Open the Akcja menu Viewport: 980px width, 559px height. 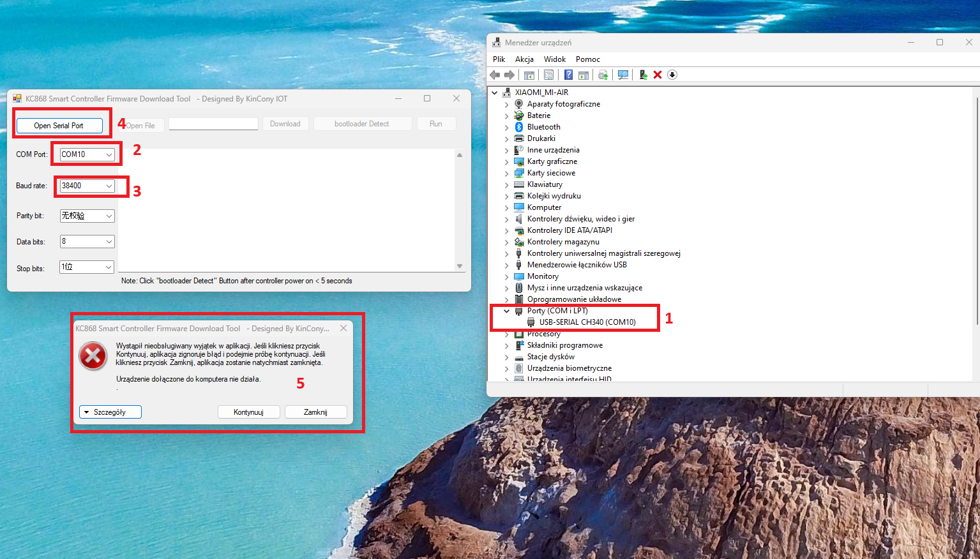[524, 59]
